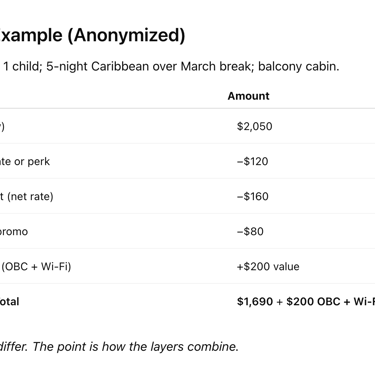The height and width of the screenshot is (366, 375).
Task: Click the '1 child' text in description
Action: [22, 66]
